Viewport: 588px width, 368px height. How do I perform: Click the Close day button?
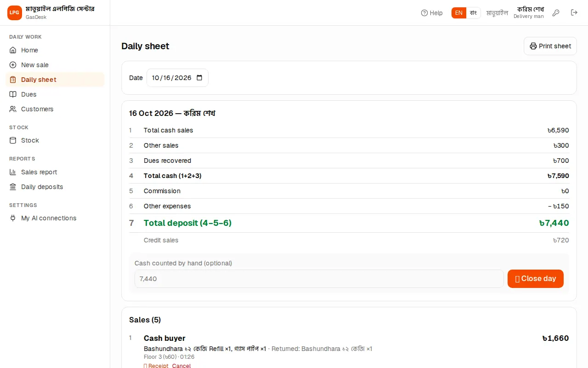(x=536, y=279)
